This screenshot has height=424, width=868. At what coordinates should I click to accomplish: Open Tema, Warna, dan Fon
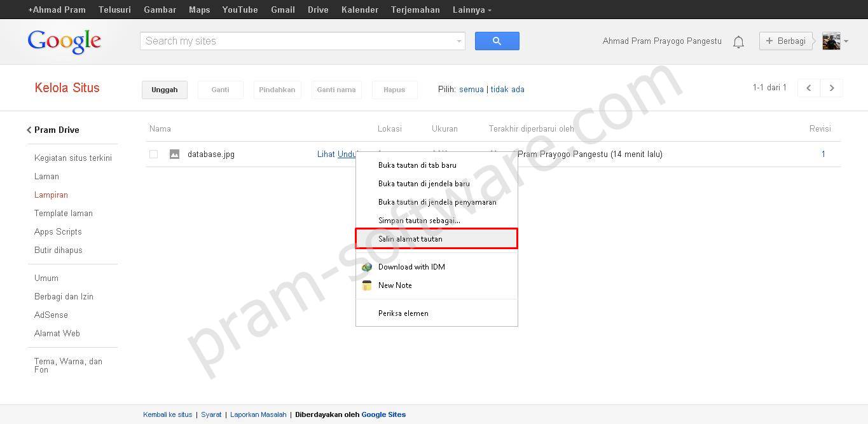click(68, 365)
